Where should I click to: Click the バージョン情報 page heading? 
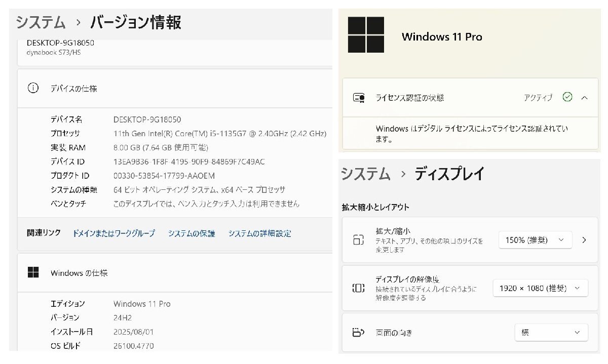136,22
